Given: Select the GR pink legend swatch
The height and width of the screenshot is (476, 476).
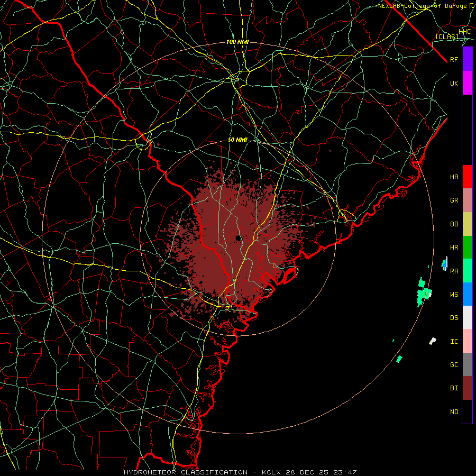Looking at the screenshot, I should click(467, 200).
